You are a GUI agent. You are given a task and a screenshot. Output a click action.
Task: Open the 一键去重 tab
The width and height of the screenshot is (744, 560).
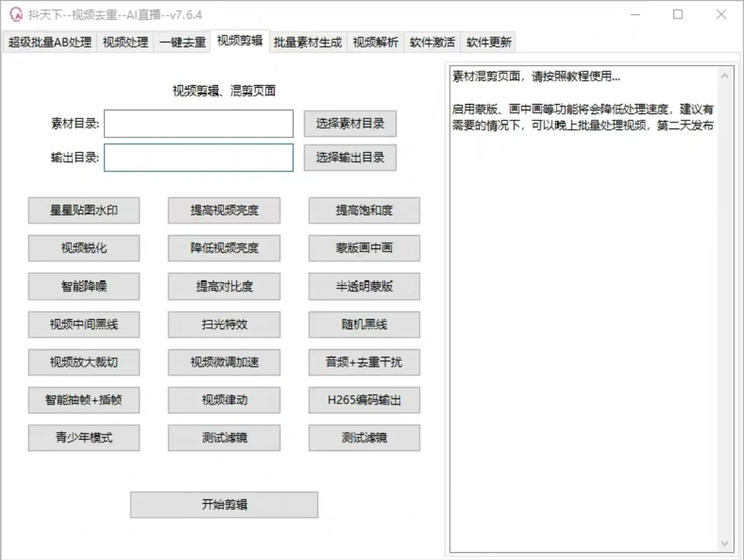click(x=182, y=42)
